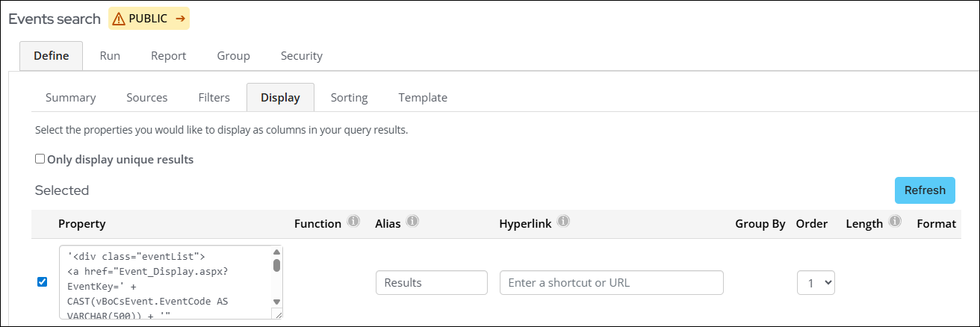Open the Report tab
The image size is (980, 327).
(x=168, y=56)
